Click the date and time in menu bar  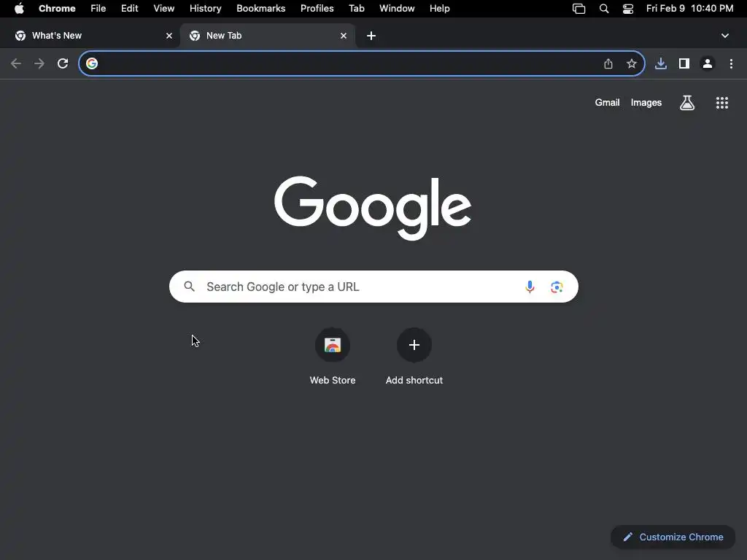pyautogui.click(x=690, y=9)
